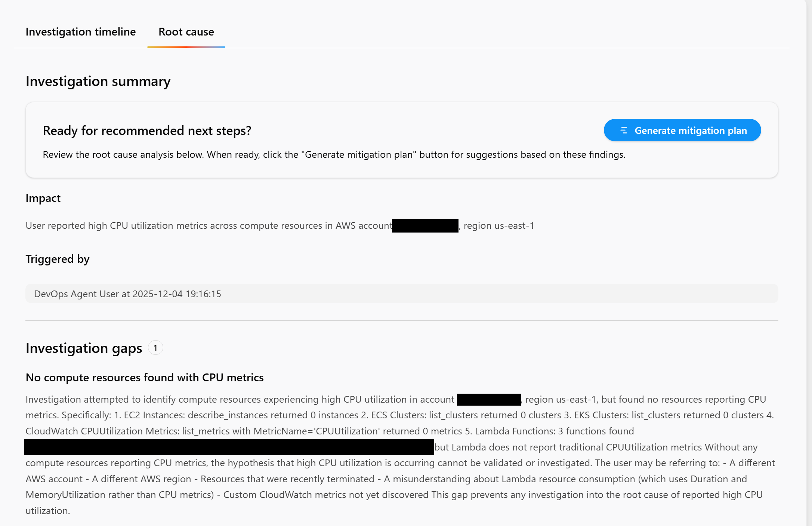812x526 pixels.
Task: Click the redacted account number in Impact
Action: 425,226
